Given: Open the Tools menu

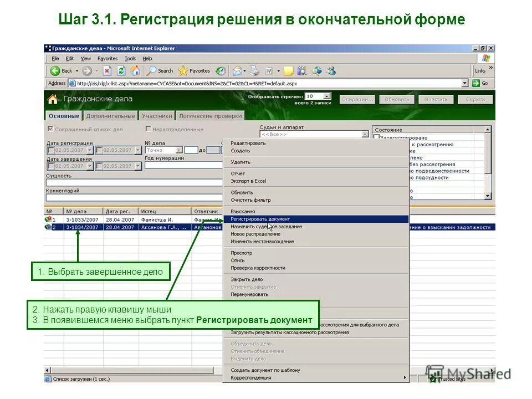Looking at the screenshot, I should tap(130, 59).
